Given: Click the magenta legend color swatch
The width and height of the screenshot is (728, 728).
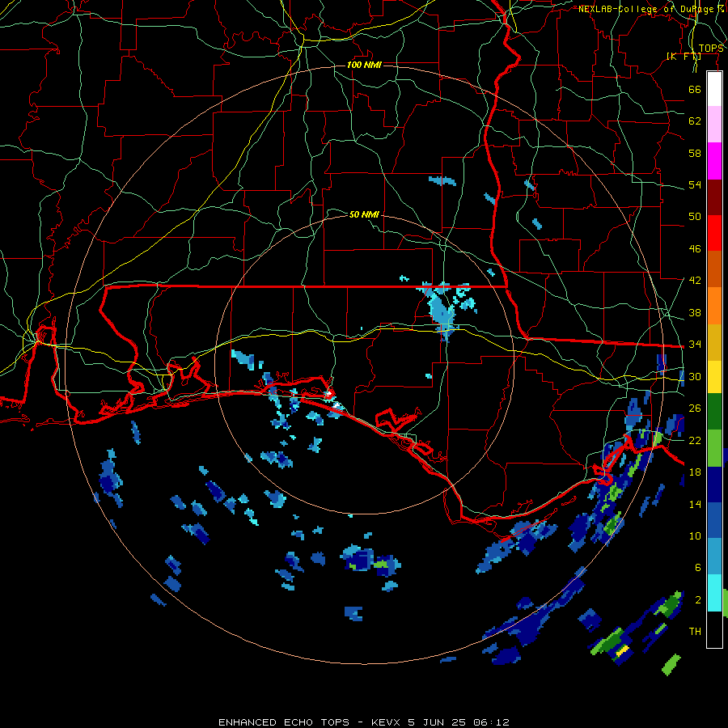Looking at the screenshot, I should [x=714, y=161].
